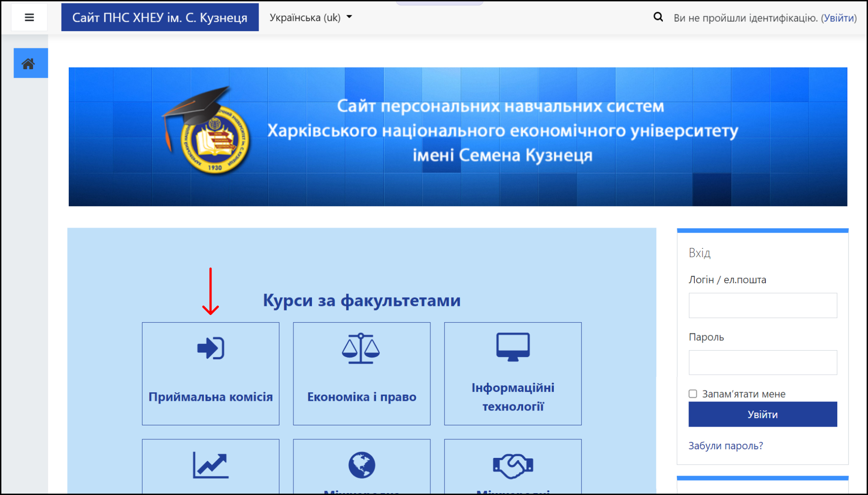Click the Вхід block title
The image size is (868, 495).
coord(699,253)
